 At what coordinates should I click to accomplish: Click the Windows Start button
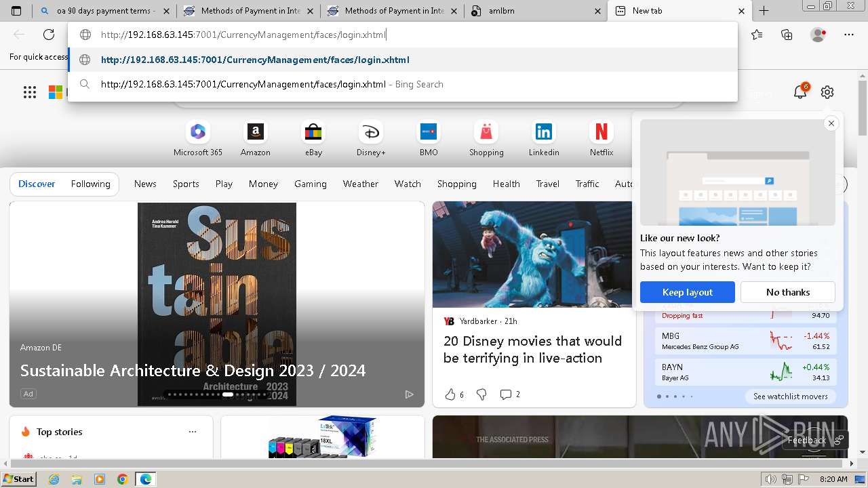[18, 479]
